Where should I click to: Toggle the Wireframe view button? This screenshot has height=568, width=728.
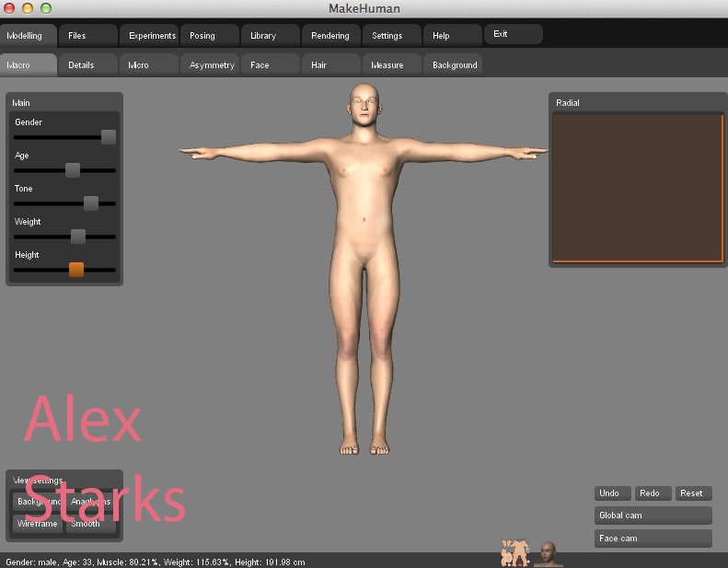38,524
